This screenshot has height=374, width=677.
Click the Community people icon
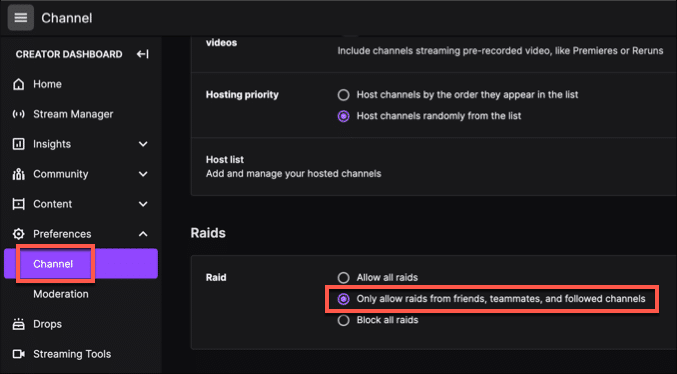click(19, 174)
